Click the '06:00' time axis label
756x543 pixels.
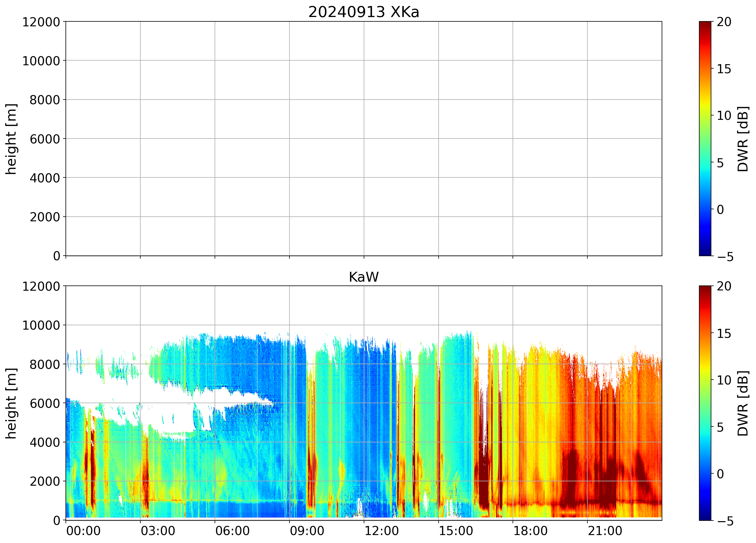[232, 531]
